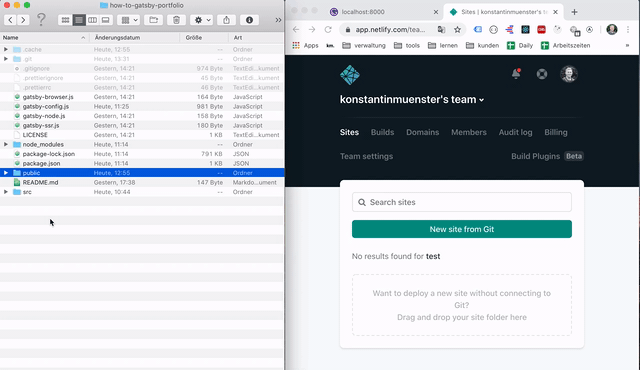Switch Finder to gallery view
The width and height of the screenshot is (640, 370).
coord(106,20)
